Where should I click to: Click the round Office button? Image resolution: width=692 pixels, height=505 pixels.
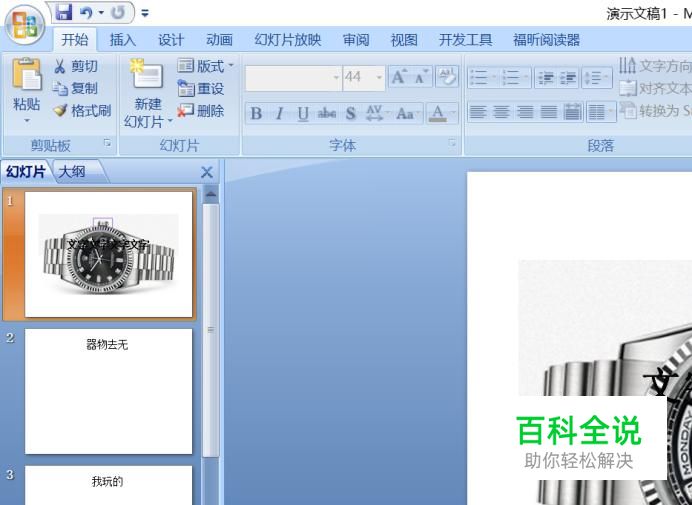(25, 26)
